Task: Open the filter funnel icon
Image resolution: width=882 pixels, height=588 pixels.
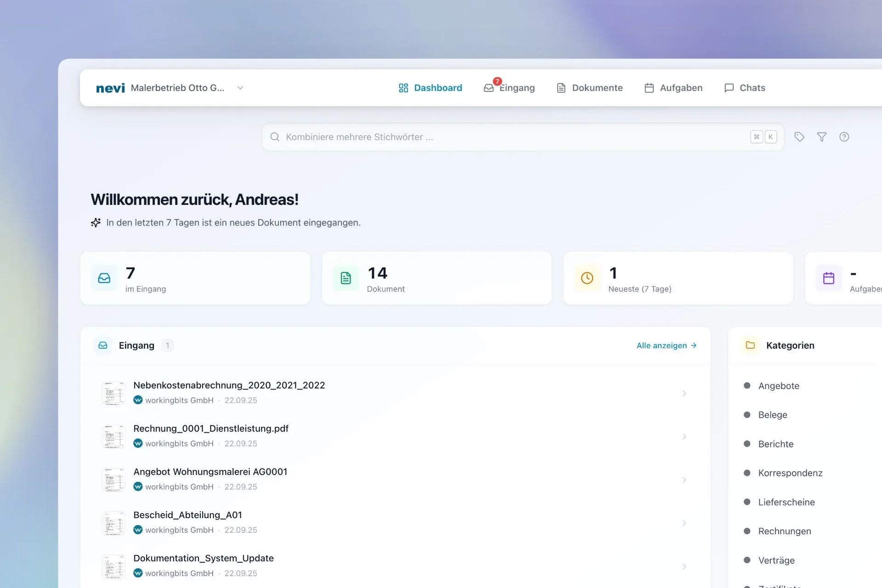Action: point(822,137)
